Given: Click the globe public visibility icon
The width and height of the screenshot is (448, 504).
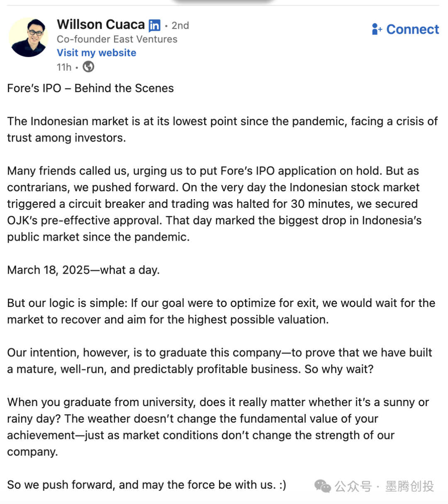Looking at the screenshot, I should click(88, 67).
